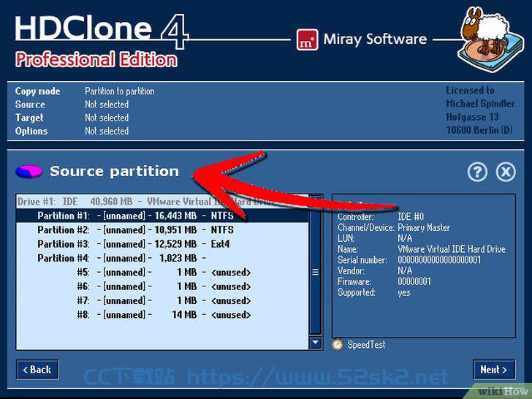This screenshot has height=399, width=532.
Task: Click the SpeedTest clock icon
Action: coord(338,345)
